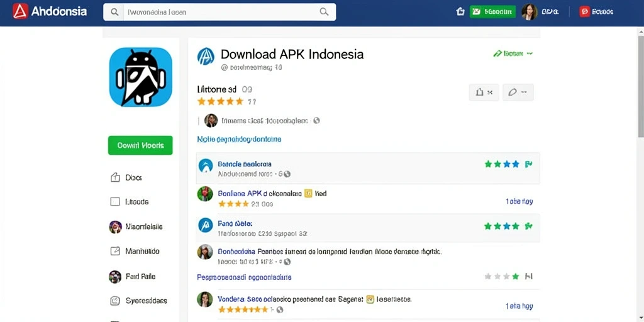Viewport: 644px width, 322px height.
Task: Click the small avatar in the author line
Action: pos(211,120)
